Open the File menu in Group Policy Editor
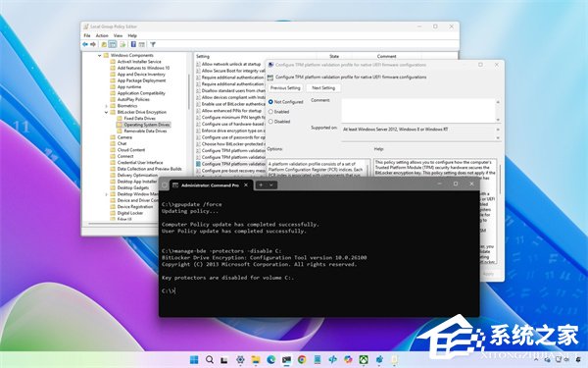The image size is (588, 368). (87, 35)
